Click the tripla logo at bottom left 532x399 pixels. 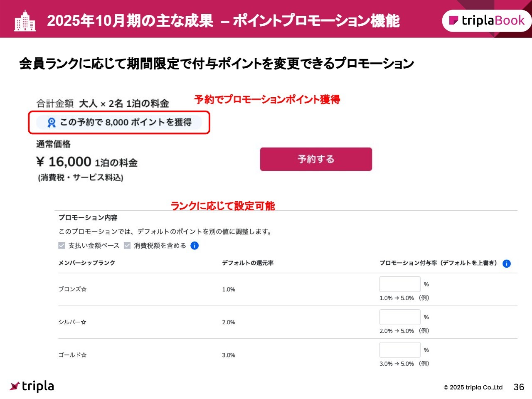click(32, 386)
